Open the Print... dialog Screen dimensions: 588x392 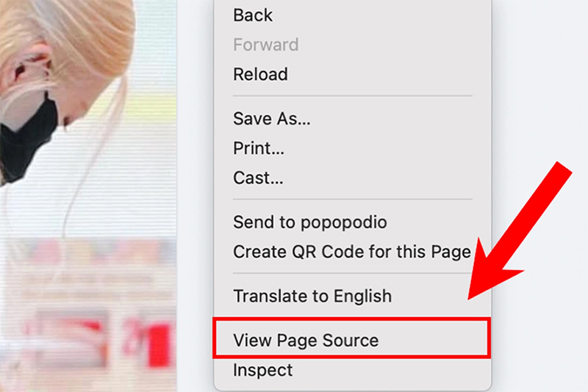(x=259, y=148)
